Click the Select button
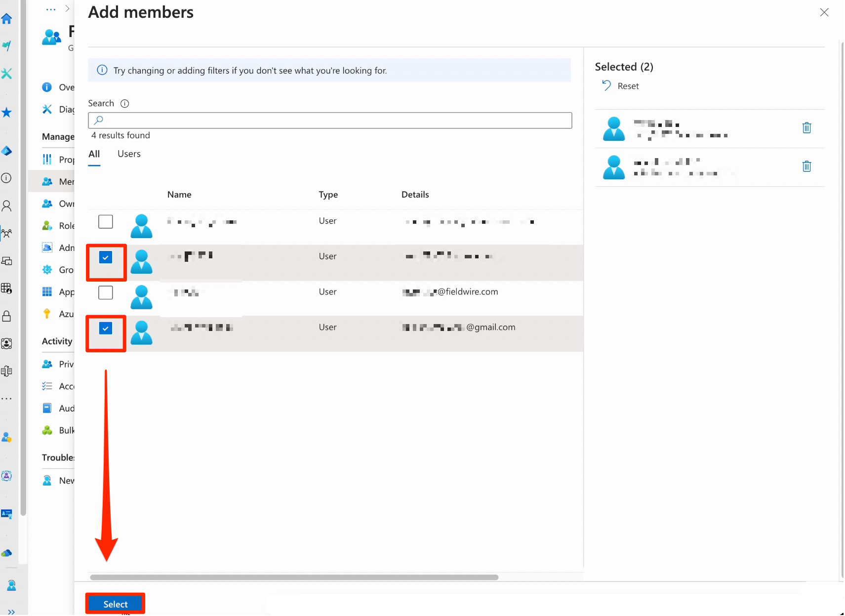 point(116,604)
